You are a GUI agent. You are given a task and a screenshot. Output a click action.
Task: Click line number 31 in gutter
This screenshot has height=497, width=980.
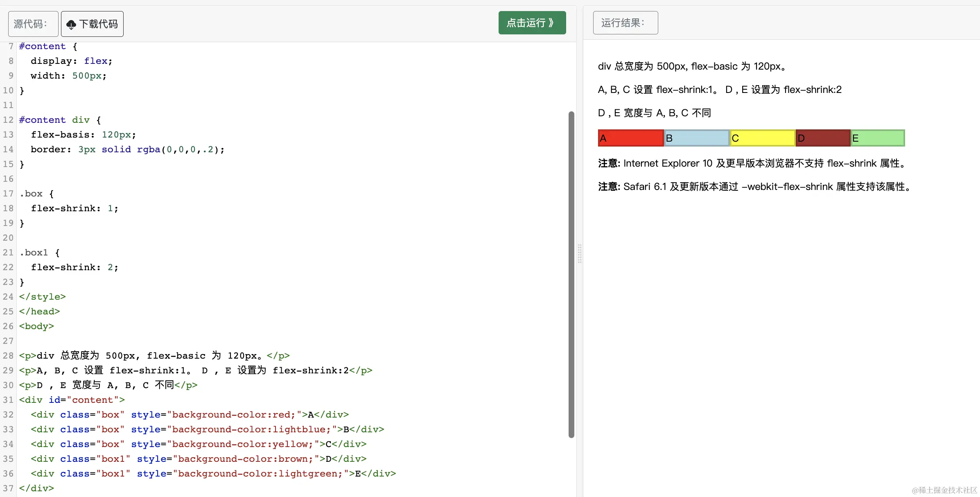tap(8, 400)
